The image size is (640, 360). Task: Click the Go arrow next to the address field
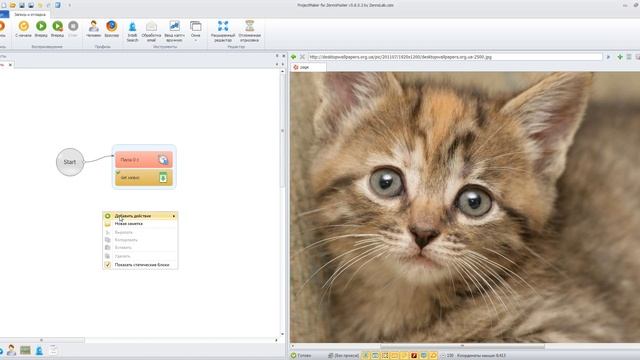point(608,57)
